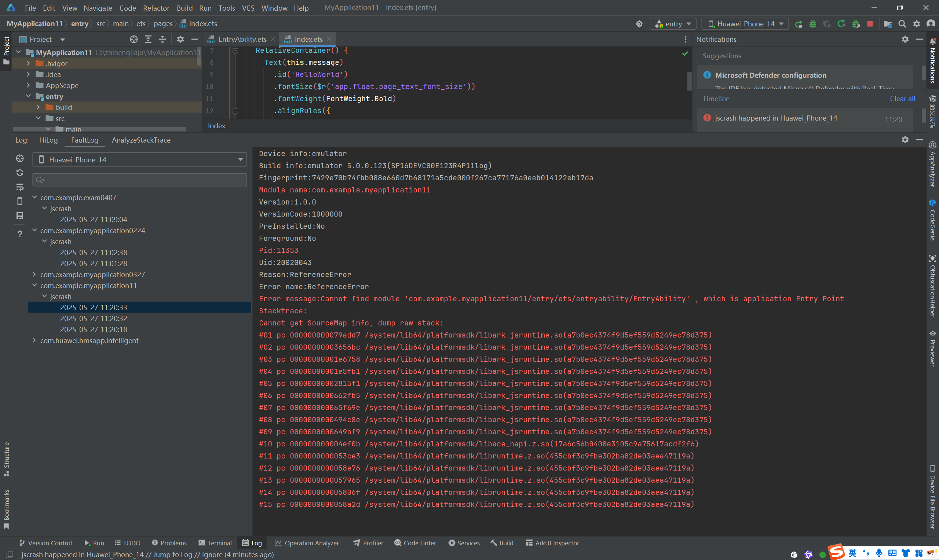Click the FaultLog save icon

20,215
